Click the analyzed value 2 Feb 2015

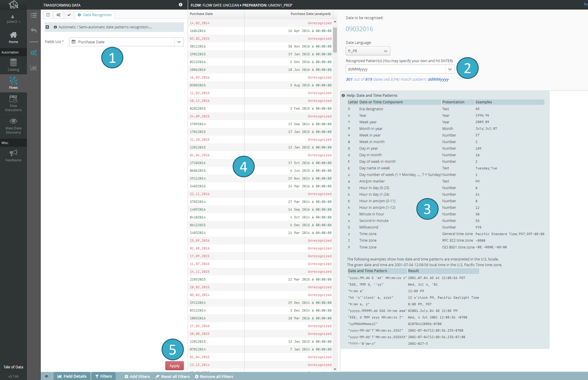click(311, 108)
